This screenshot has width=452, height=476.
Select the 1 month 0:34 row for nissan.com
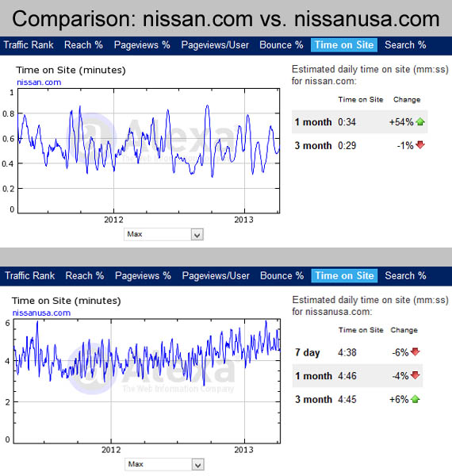pos(360,121)
